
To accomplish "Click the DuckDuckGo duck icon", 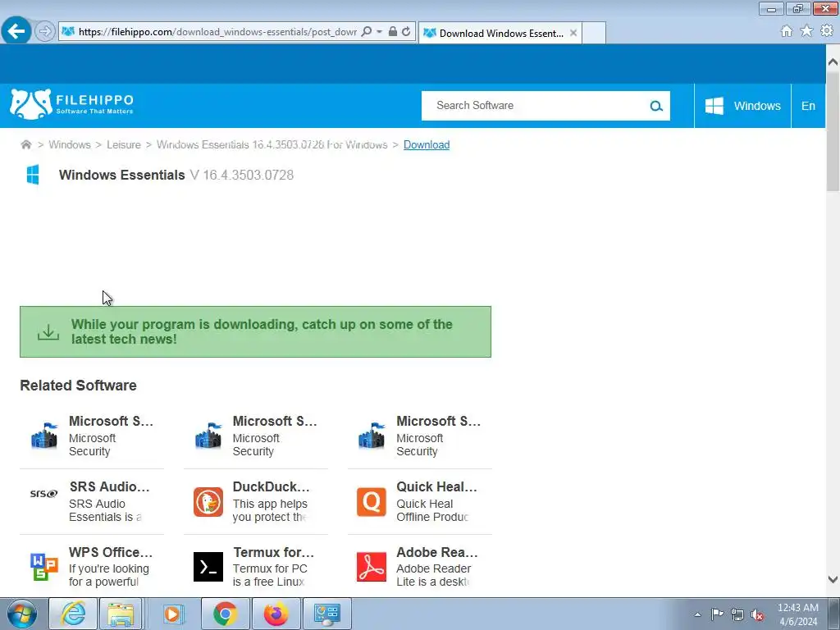I will (208, 502).
